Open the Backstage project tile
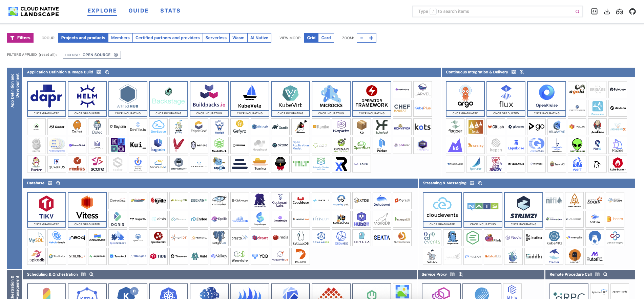 168,99
